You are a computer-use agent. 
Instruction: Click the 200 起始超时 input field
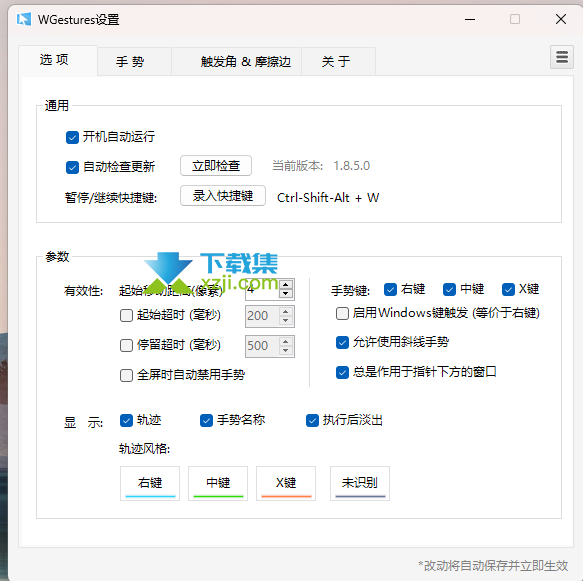(262, 316)
